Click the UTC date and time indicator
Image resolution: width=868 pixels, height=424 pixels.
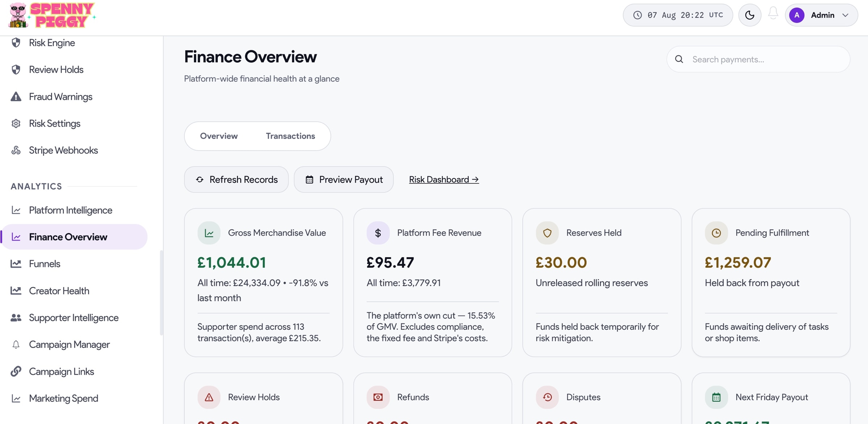click(678, 15)
